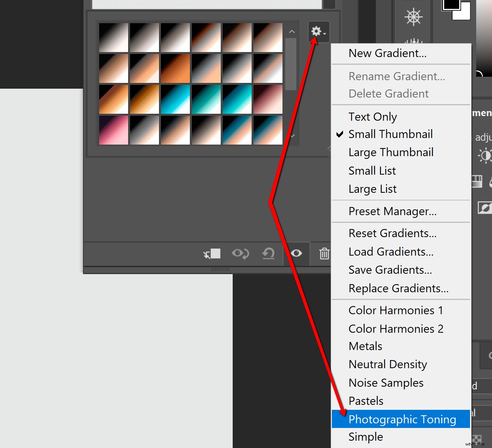The width and height of the screenshot is (492, 448).
Task: Click the undo/reset arrow icon above the trash
Action: coord(269,254)
